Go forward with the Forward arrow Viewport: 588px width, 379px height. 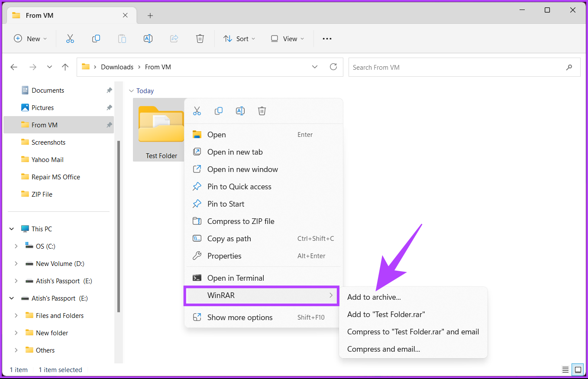[x=32, y=67]
